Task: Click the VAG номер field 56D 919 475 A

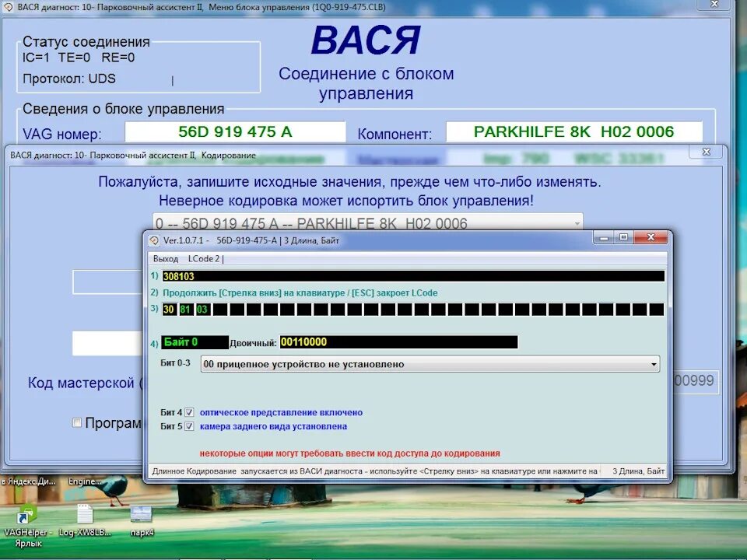Action: [235, 132]
